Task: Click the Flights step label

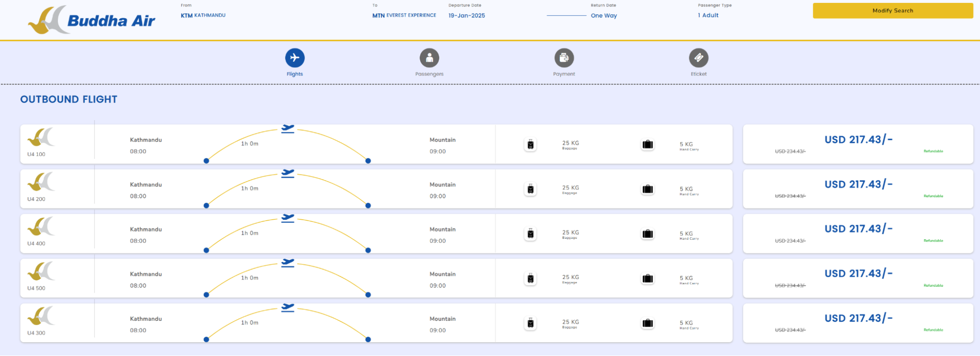Action: [295, 74]
